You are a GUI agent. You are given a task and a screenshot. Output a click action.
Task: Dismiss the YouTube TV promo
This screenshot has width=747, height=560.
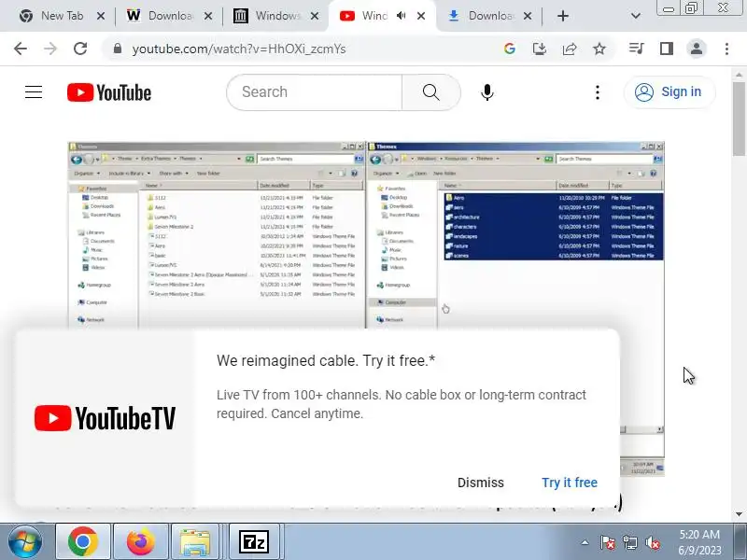480,483
